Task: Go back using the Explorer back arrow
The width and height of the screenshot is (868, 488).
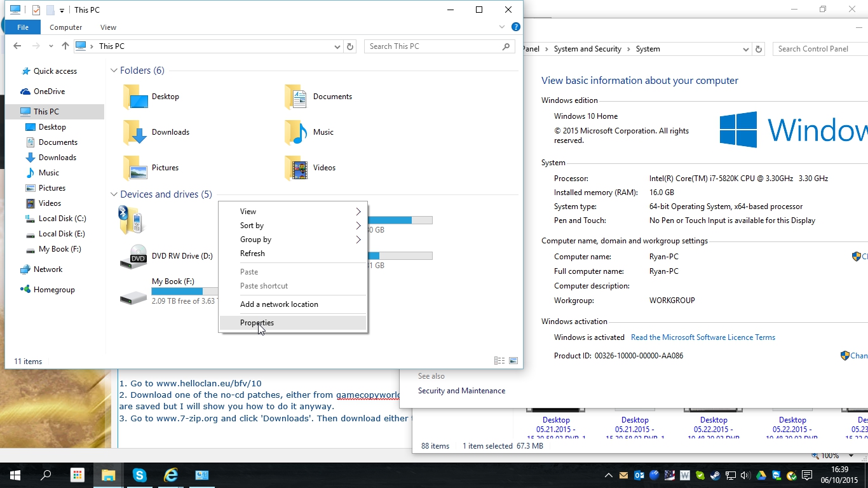Action: pyautogui.click(x=17, y=46)
